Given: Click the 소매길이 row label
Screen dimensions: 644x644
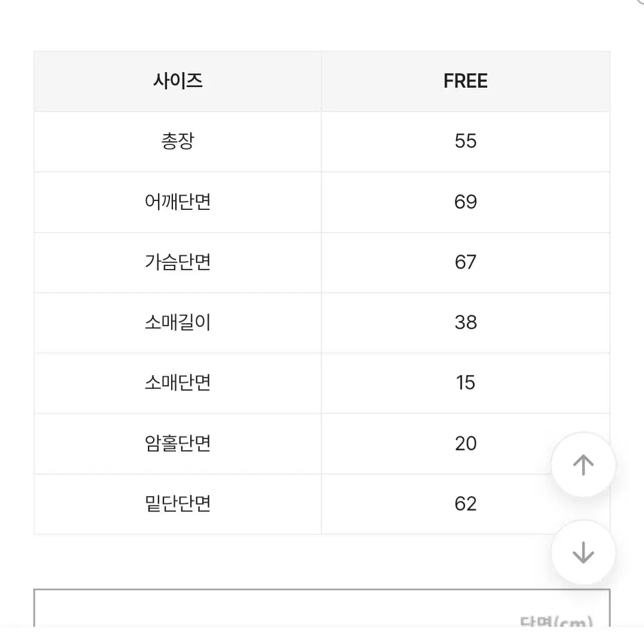Looking at the screenshot, I should (x=178, y=323).
